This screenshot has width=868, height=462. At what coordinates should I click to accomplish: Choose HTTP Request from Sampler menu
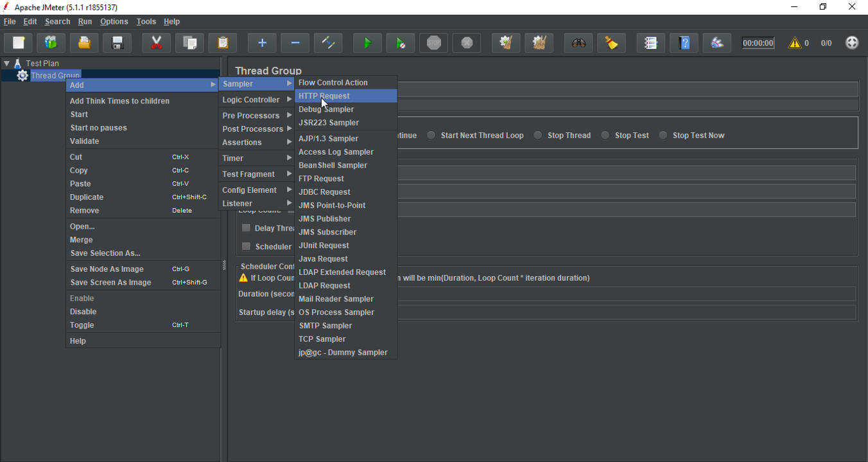(x=324, y=96)
